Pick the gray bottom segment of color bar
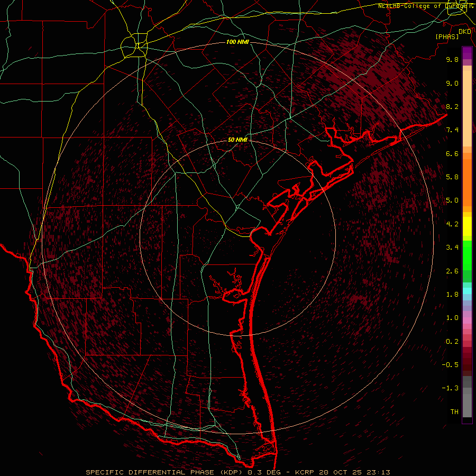The width and height of the screenshot is (476, 476). point(467,407)
